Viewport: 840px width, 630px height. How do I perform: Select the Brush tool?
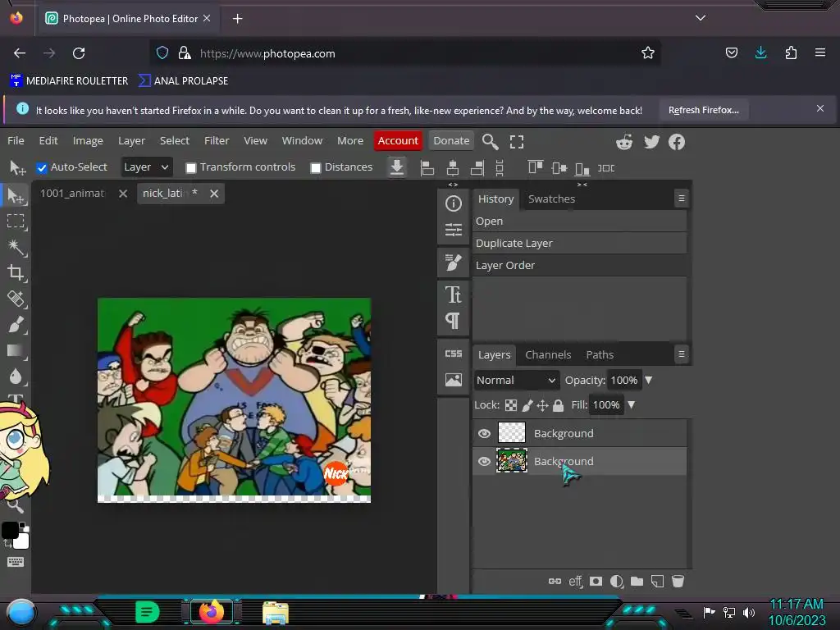point(16,325)
